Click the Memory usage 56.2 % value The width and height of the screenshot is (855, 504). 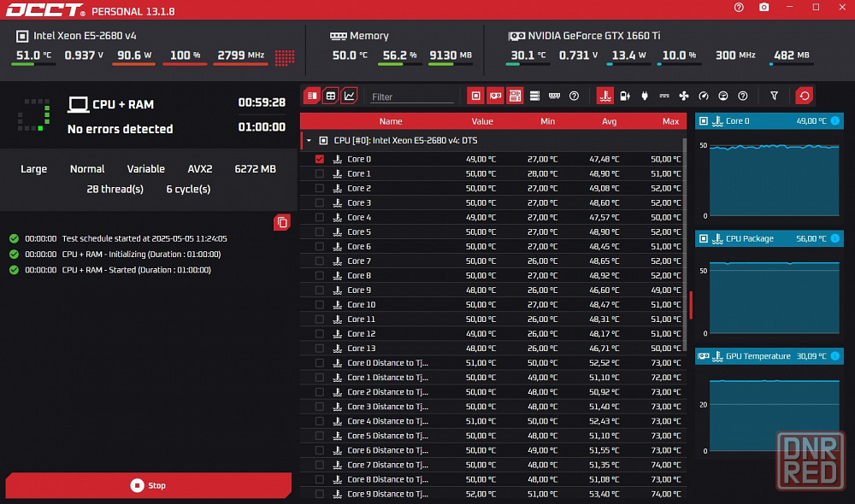(399, 55)
